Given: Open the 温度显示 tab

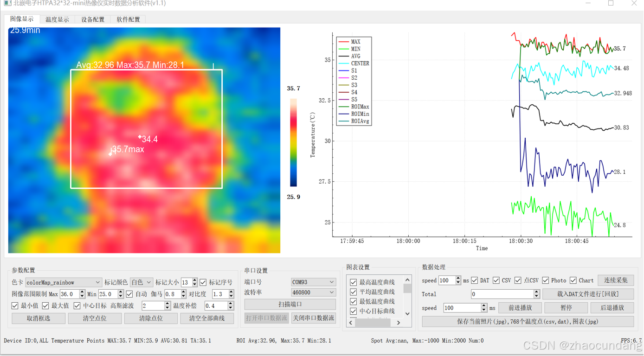Looking at the screenshot, I should point(57,19).
